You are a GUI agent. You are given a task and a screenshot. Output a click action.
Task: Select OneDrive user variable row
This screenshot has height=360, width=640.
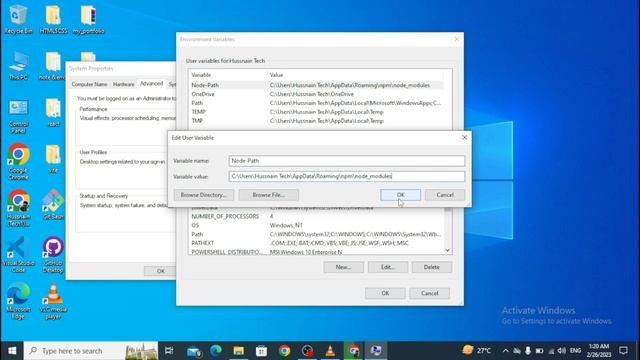316,94
